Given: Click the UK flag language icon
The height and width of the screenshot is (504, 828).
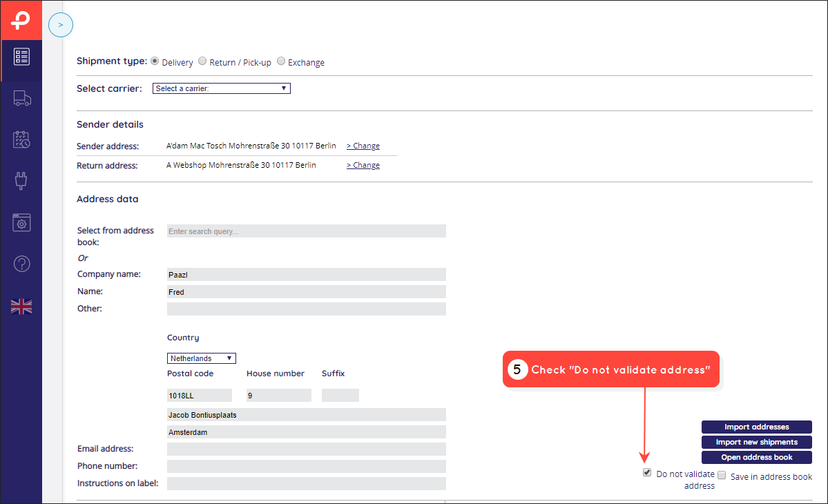Looking at the screenshot, I should (x=21, y=307).
